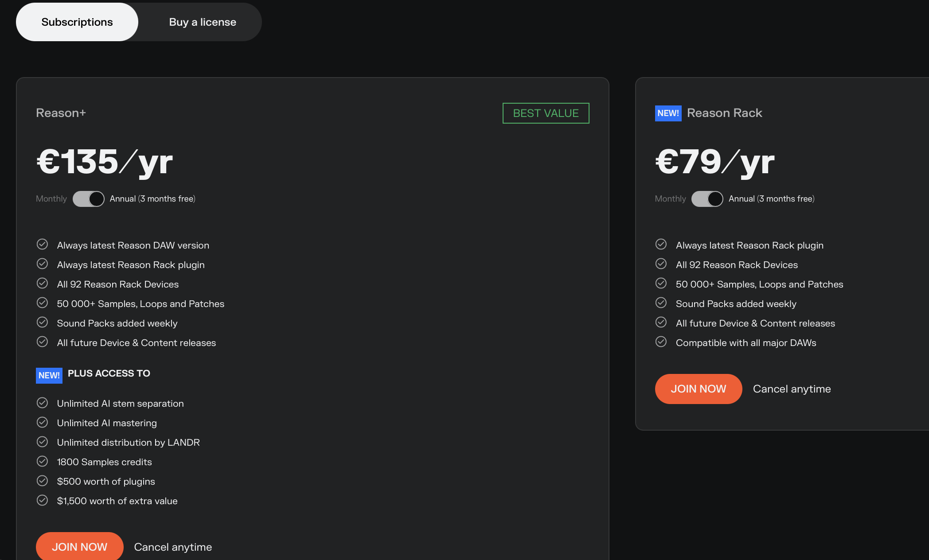Click checkmark icon beside Compatible with all major DAWs
This screenshot has width=929, height=560.
click(x=661, y=342)
